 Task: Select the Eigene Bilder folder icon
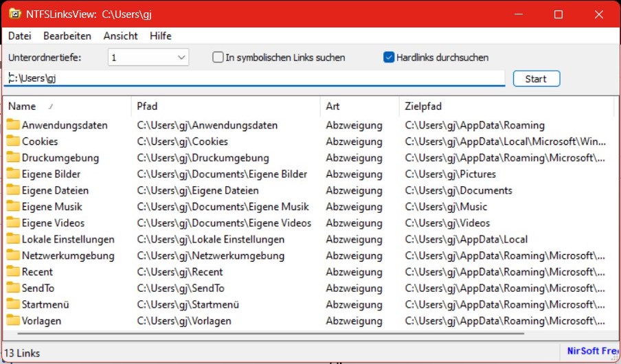click(13, 173)
